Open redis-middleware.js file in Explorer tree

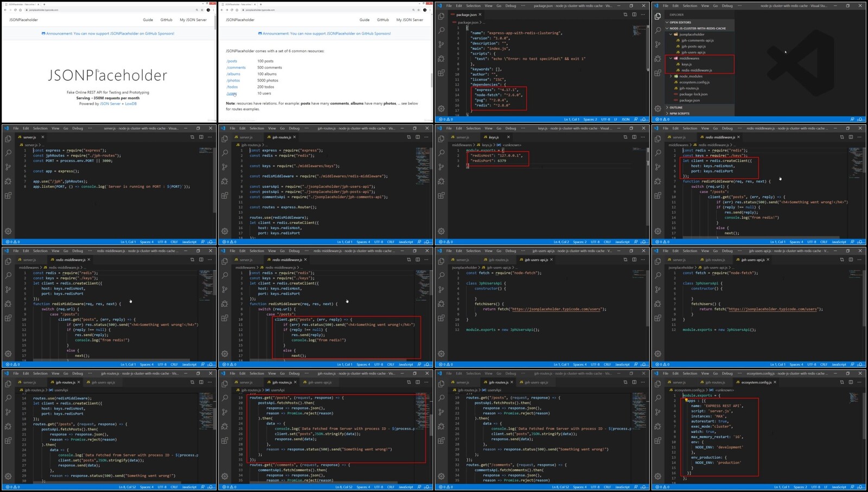coord(697,70)
